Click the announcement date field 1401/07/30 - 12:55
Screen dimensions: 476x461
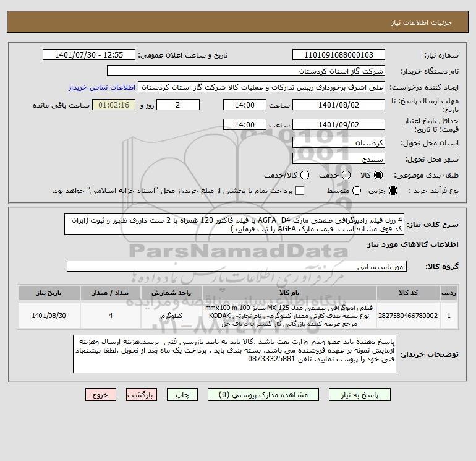click(x=89, y=54)
